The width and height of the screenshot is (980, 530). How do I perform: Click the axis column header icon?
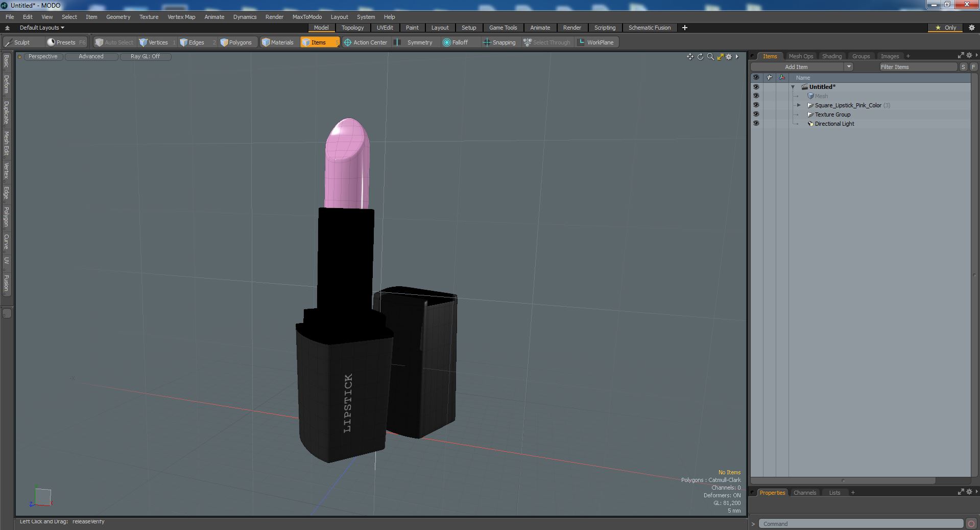782,78
